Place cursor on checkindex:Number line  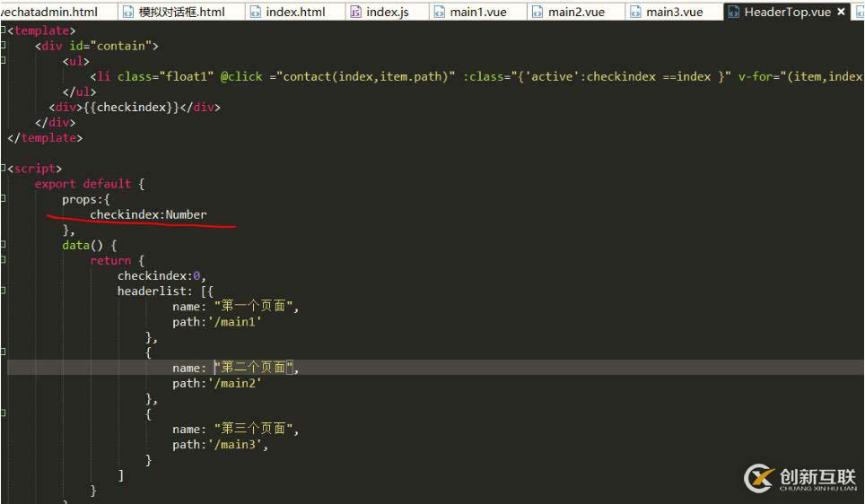(148, 214)
